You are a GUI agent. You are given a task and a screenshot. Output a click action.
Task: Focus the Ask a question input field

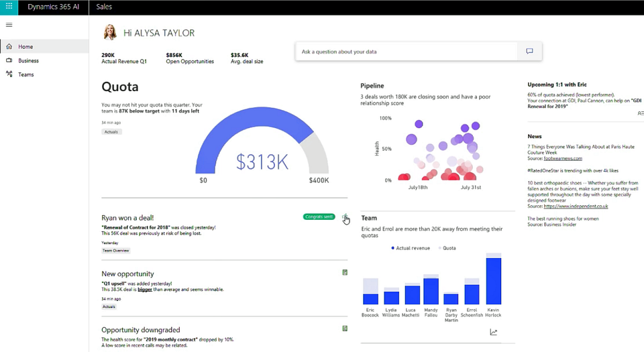[x=407, y=52]
